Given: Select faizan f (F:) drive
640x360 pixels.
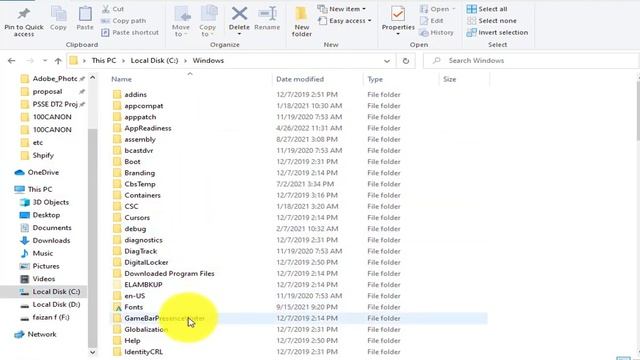Looking at the screenshot, I should [45, 317].
